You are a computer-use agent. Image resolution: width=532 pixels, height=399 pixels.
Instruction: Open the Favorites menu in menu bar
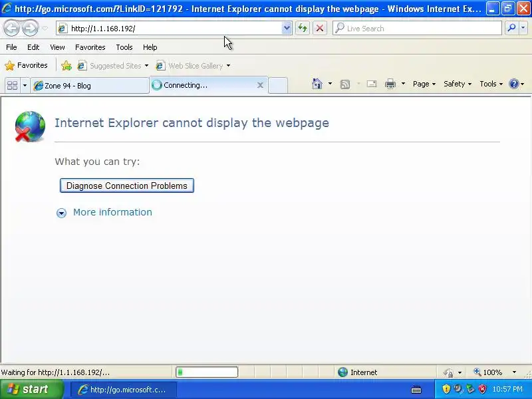click(90, 47)
